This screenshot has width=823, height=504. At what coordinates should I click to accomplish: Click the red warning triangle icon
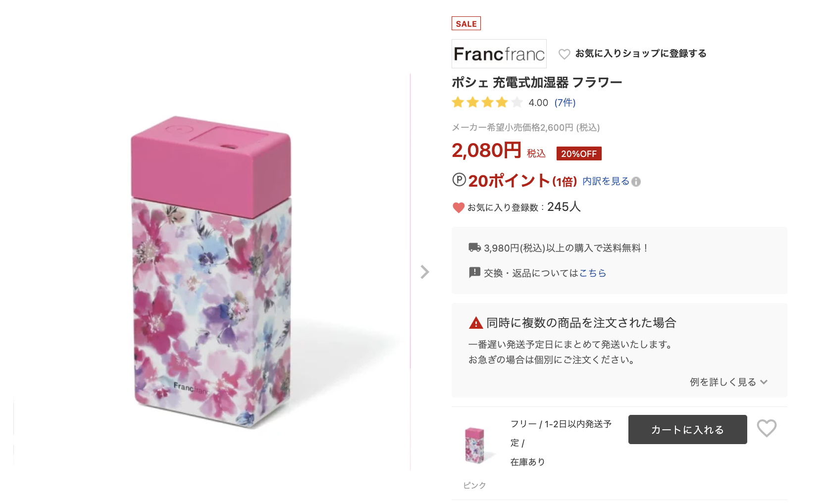point(476,323)
